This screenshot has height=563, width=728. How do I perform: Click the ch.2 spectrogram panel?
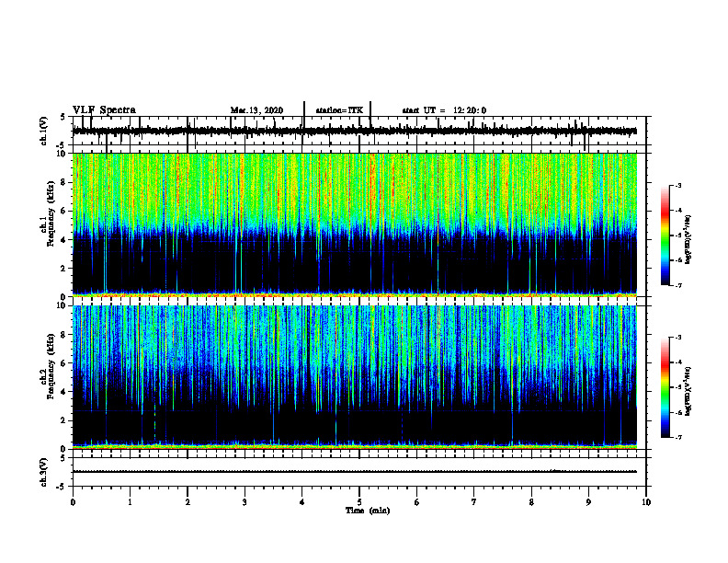click(355, 377)
